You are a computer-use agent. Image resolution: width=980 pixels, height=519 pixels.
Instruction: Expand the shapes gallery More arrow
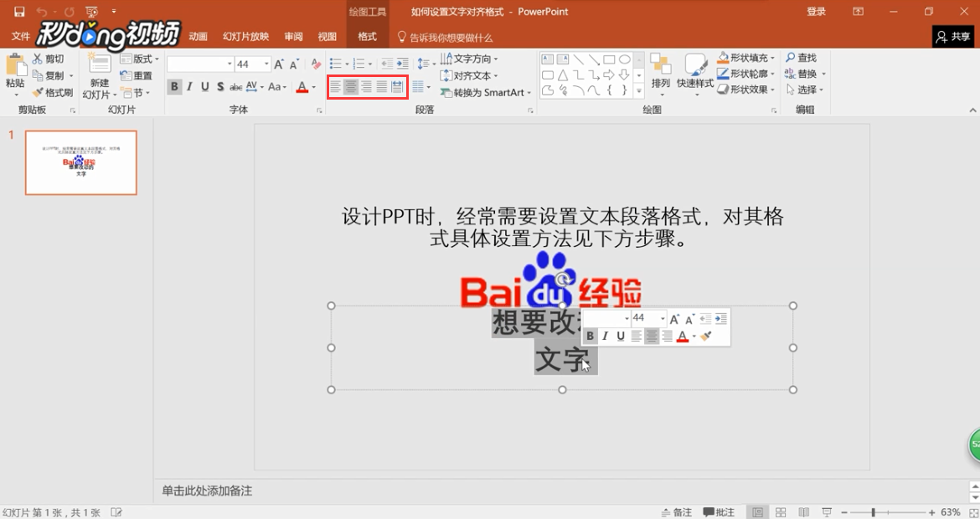point(639,90)
